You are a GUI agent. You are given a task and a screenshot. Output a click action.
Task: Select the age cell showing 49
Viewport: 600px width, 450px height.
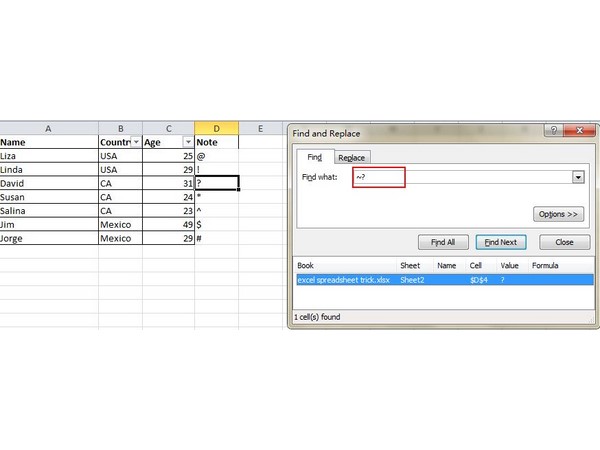pos(168,225)
